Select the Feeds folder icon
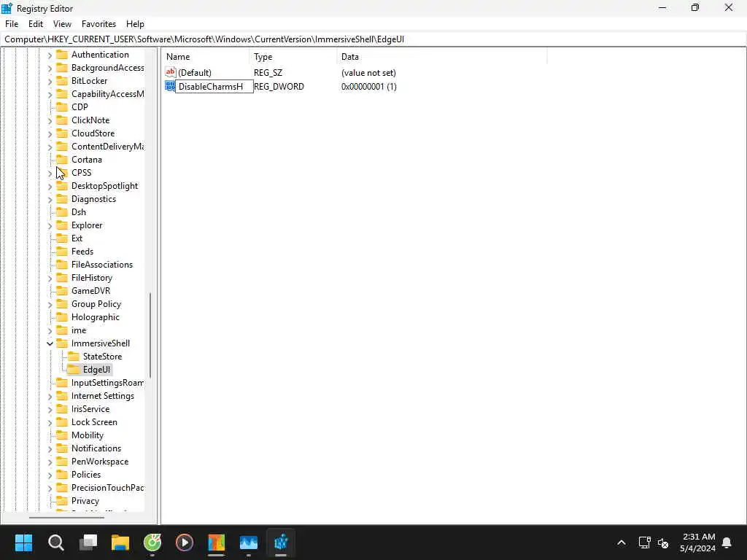747x560 pixels. (x=62, y=252)
